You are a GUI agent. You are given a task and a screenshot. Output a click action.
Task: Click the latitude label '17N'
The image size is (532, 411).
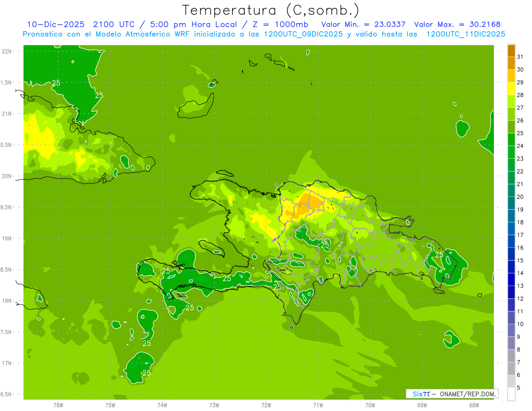coord(7,364)
